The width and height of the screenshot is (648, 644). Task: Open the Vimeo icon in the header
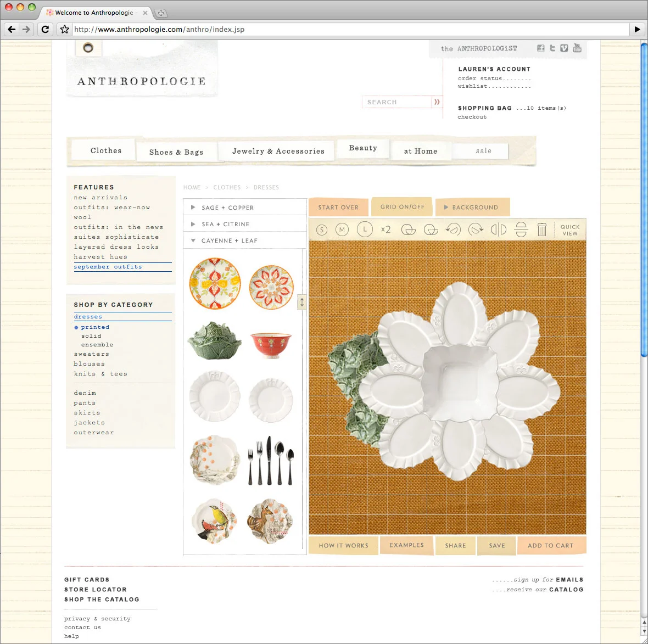point(564,48)
